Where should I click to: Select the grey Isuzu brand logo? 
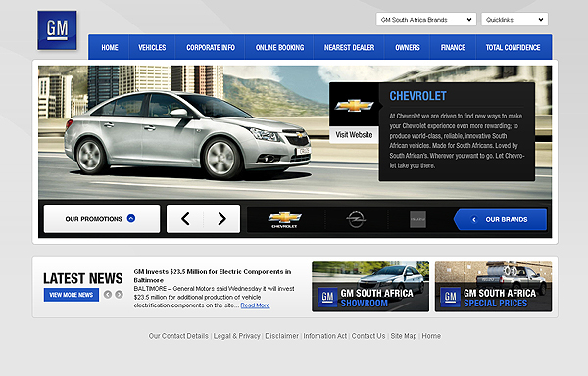(x=417, y=220)
